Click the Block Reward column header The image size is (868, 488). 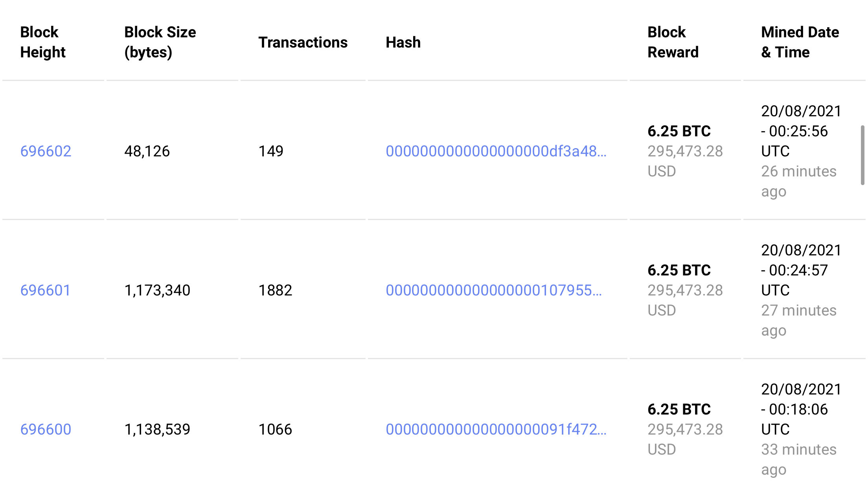[x=673, y=42]
